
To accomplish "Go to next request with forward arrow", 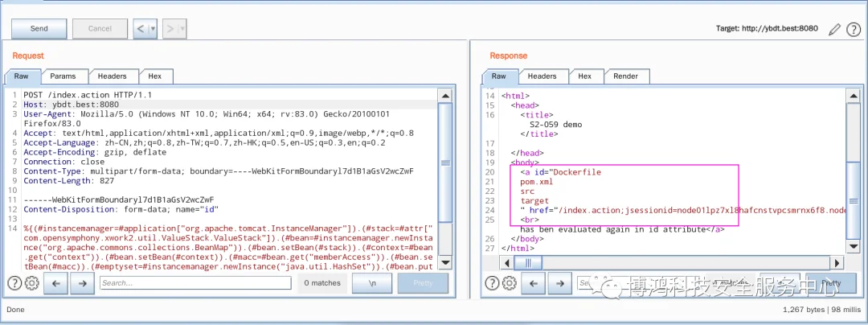I will (170, 29).
